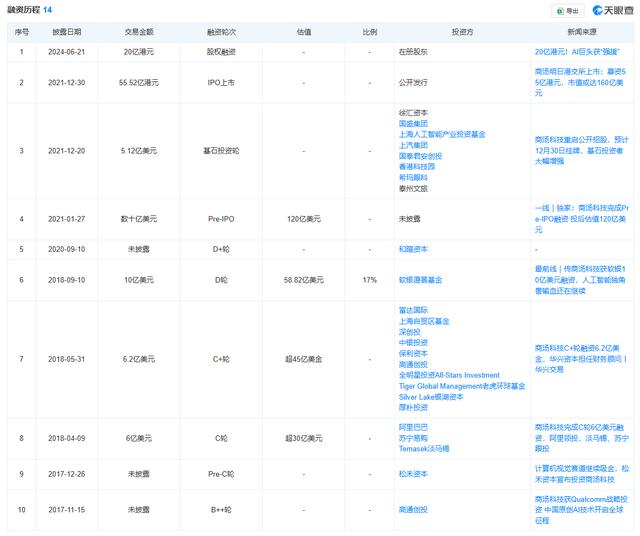Click the 新闻来源 column header
Viewport: 640px width, 536px height.
[x=582, y=32]
